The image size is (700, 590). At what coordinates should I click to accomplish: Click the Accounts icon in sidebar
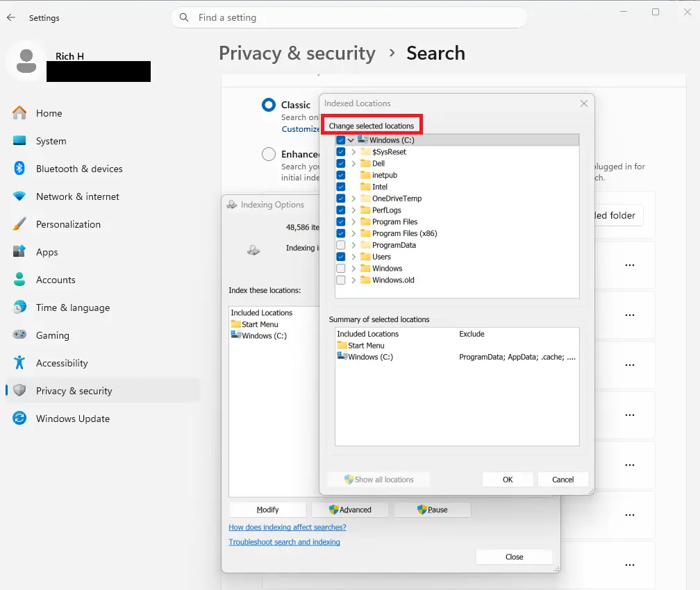tap(19, 279)
